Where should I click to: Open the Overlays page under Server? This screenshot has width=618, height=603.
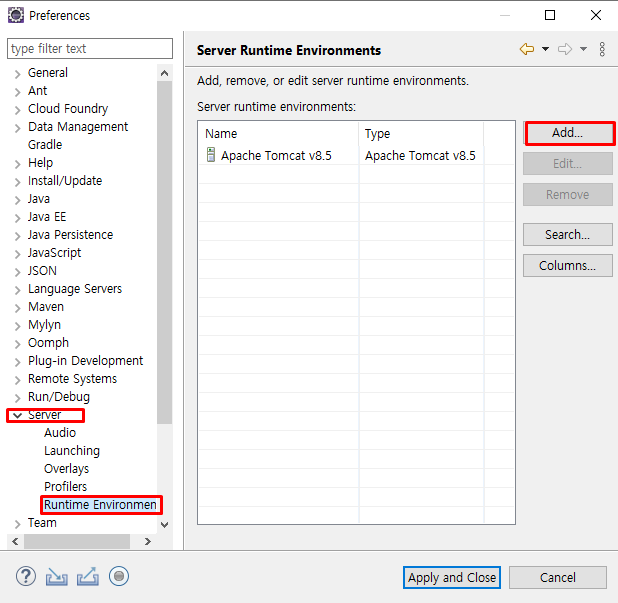(x=66, y=469)
